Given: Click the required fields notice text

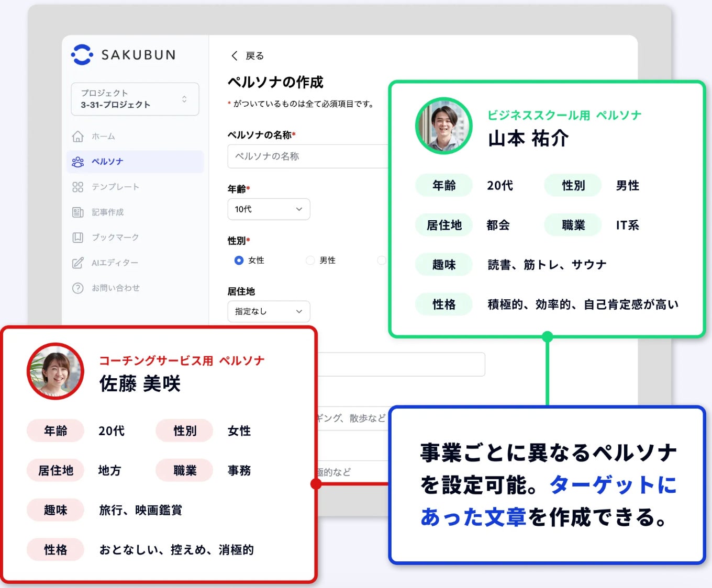Looking at the screenshot, I should (x=301, y=104).
